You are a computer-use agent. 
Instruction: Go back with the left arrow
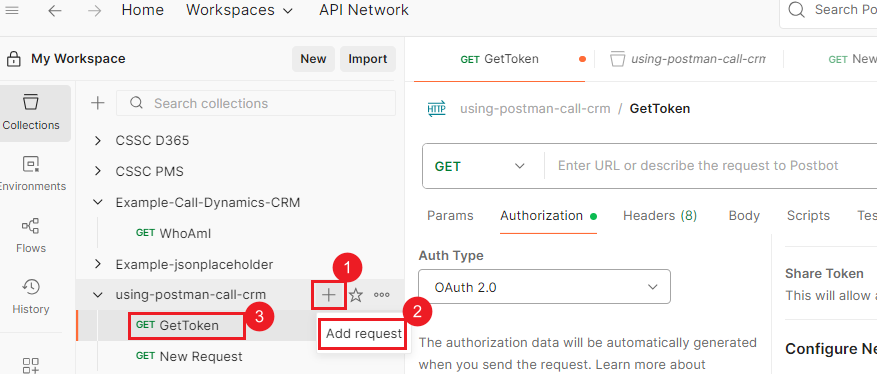click(x=55, y=10)
